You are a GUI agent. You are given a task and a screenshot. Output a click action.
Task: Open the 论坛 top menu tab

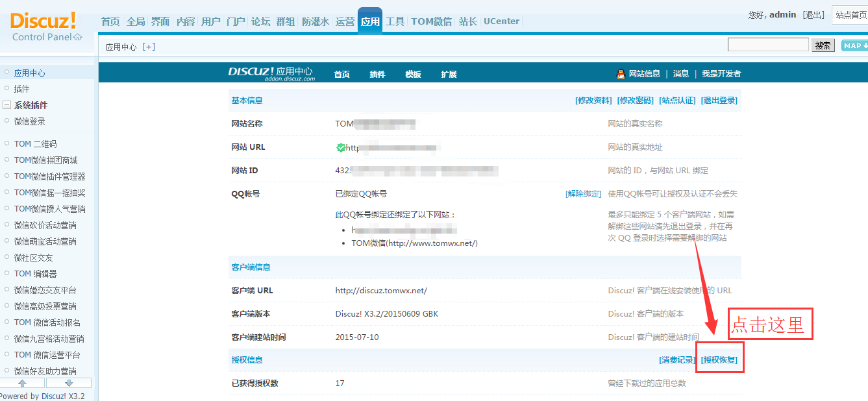[x=260, y=21]
